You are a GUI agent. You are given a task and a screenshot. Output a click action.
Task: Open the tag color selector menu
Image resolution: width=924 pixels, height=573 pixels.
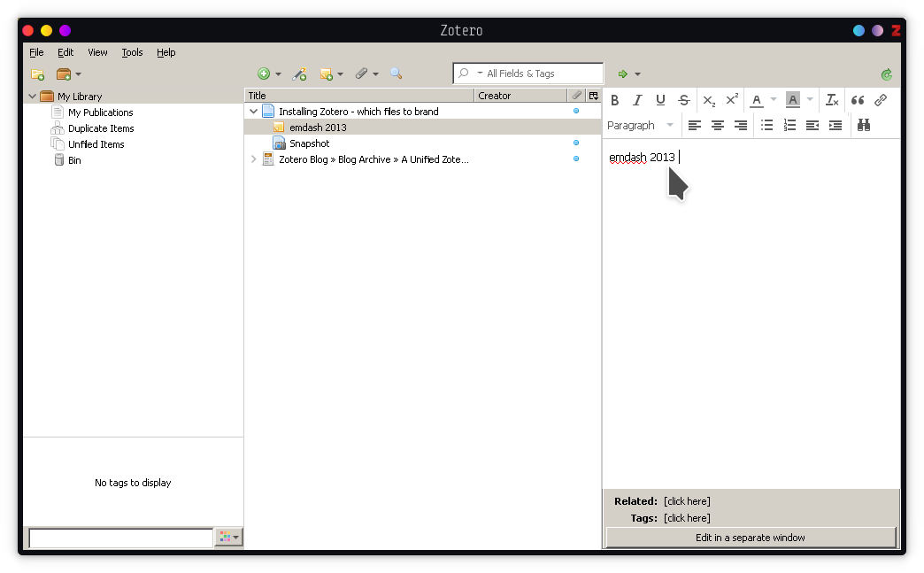tap(229, 538)
